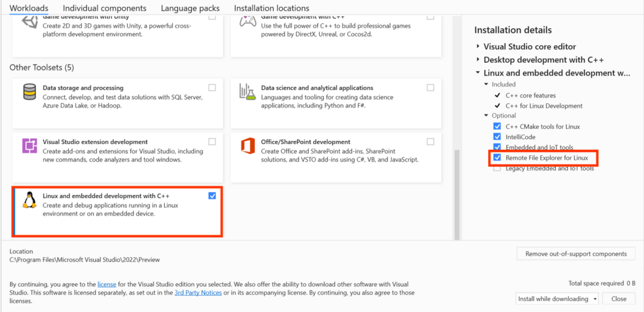Click the workloads list vertical scrollbar
Image resolution: width=644 pixels, height=312 pixels.
(457, 189)
